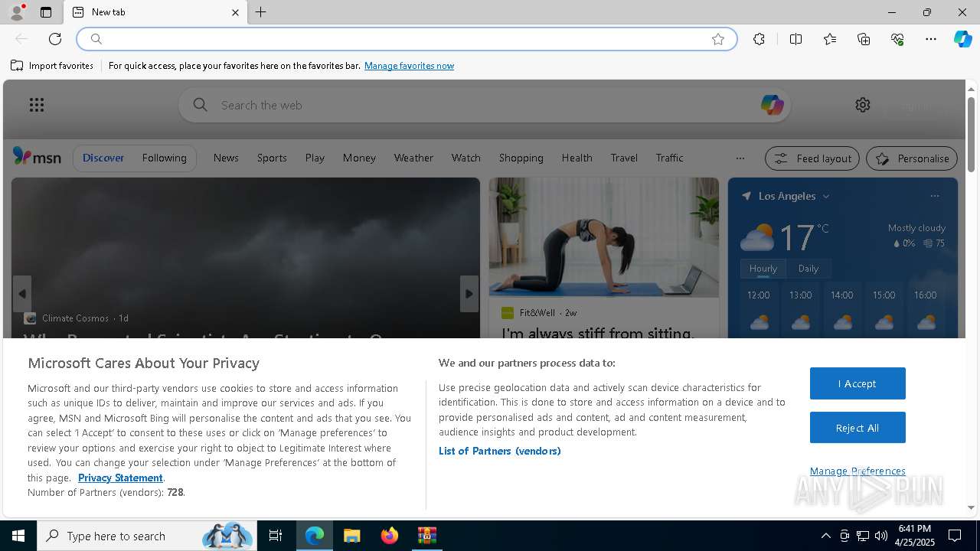Open the volume control icon
Image resolution: width=980 pixels, height=551 pixels.
pos(881,536)
